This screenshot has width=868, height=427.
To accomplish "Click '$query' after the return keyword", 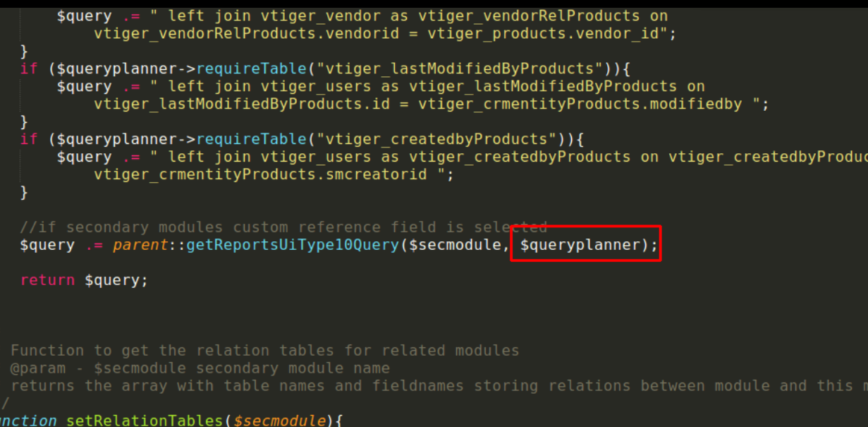I will click(111, 280).
